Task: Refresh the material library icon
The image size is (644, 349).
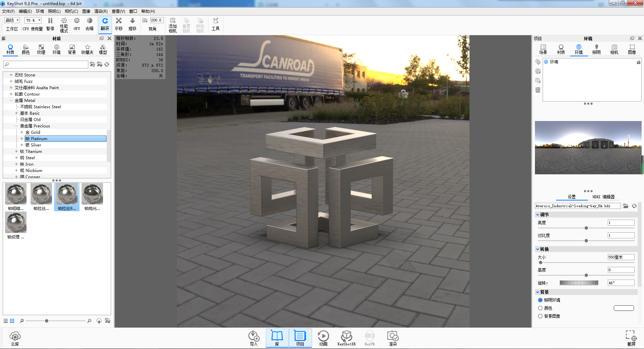Action: (x=107, y=64)
